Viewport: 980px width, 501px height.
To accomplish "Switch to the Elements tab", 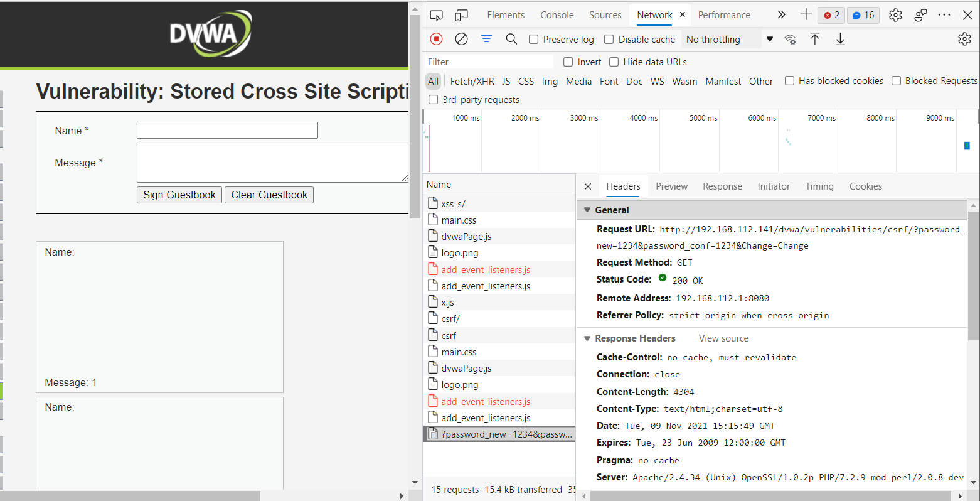I will tap(506, 15).
